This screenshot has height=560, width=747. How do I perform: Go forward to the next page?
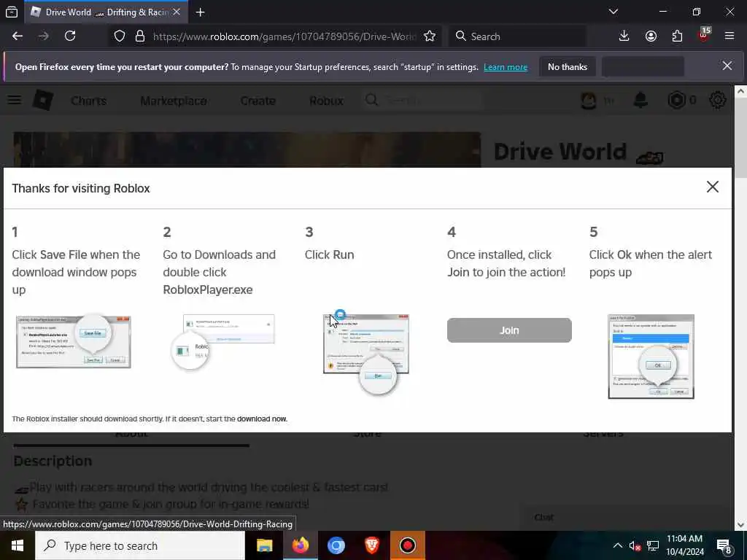click(44, 36)
